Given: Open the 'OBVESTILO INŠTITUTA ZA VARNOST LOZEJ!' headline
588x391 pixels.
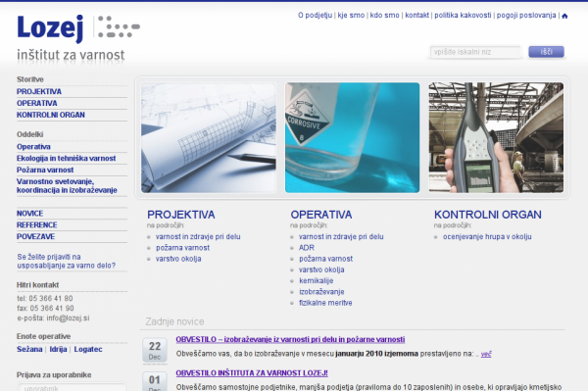Looking at the screenshot, I should 252,373.
